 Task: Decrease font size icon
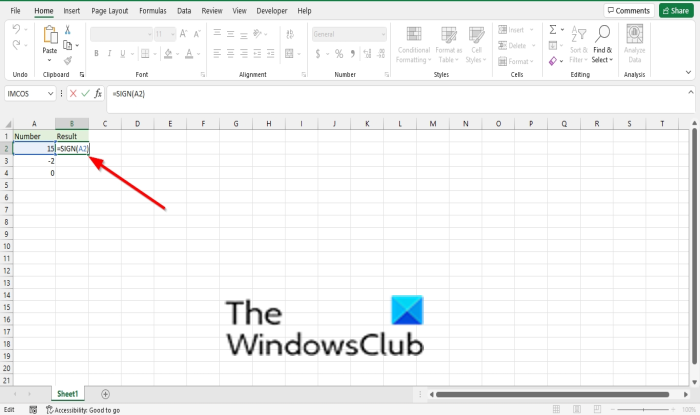(197, 34)
